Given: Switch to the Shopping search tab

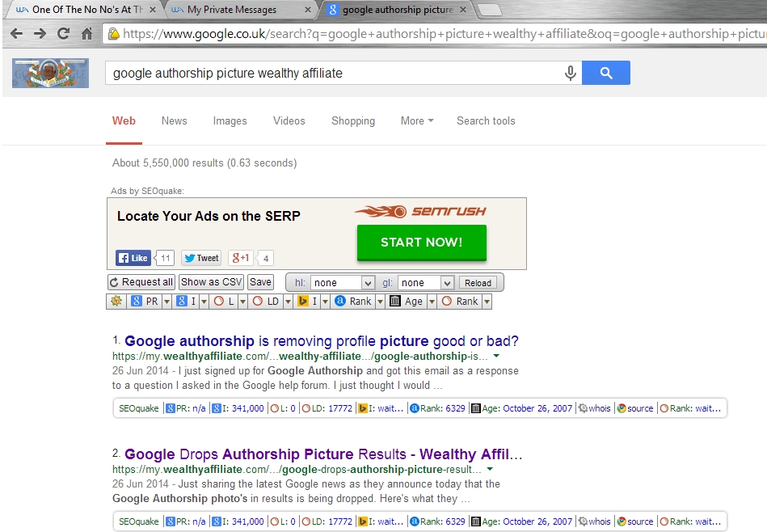Looking at the screenshot, I should (x=353, y=121).
